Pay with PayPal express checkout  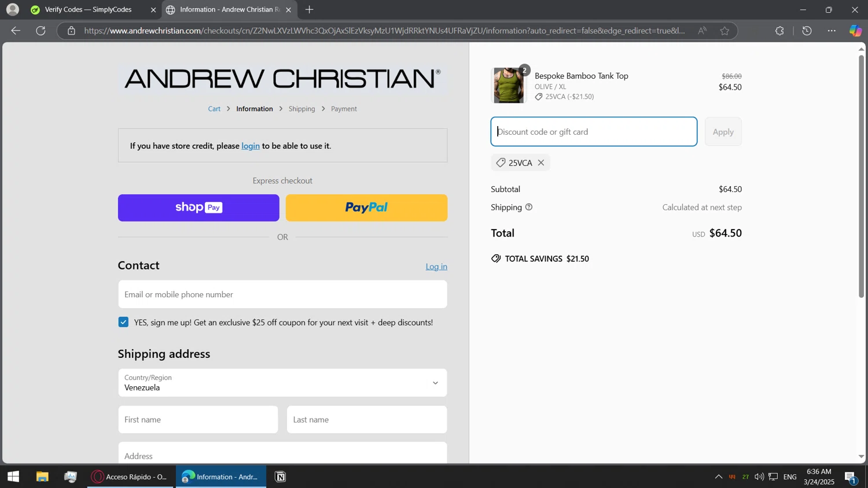point(366,208)
